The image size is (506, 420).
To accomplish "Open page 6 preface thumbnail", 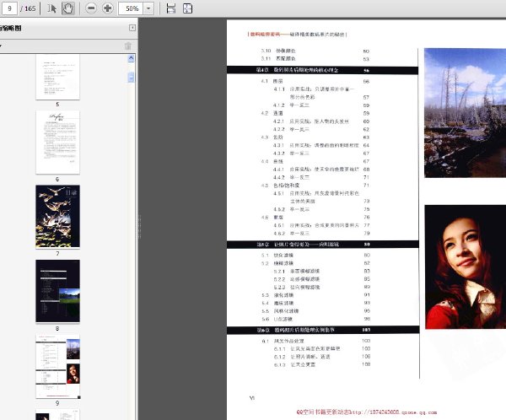I will click(57, 142).
